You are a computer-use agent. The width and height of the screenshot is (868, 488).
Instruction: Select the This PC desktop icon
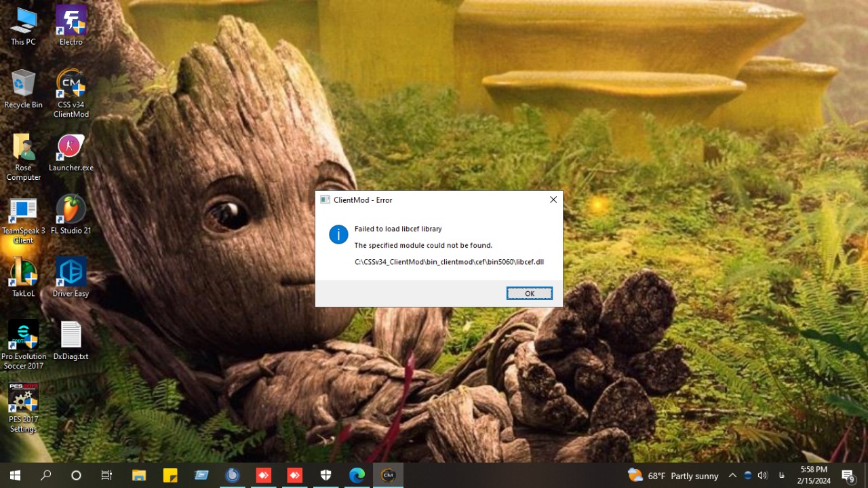coord(23,26)
